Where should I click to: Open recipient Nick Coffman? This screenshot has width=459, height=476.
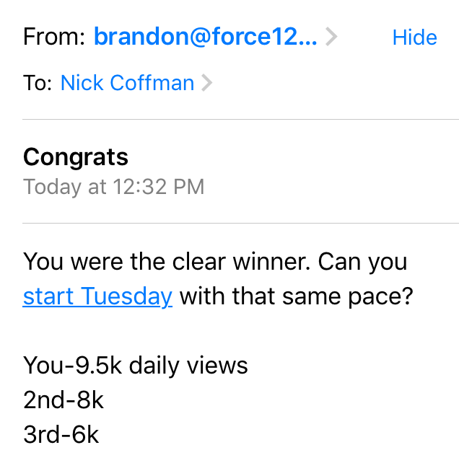pos(127,83)
